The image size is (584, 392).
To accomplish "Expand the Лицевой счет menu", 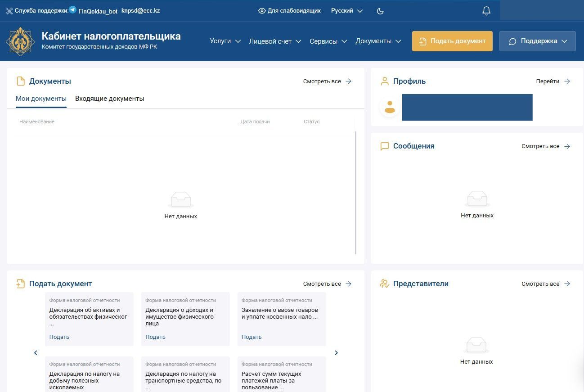I will (x=276, y=41).
